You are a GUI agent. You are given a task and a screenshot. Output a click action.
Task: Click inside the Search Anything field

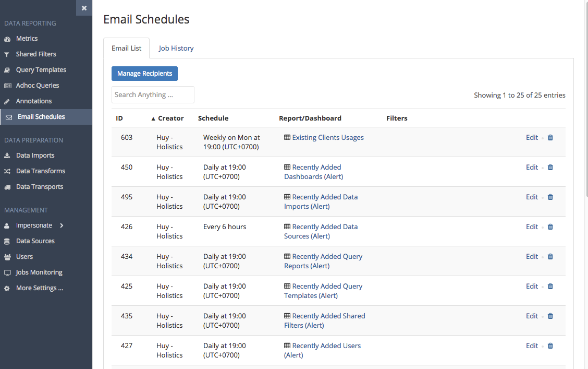click(x=152, y=94)
